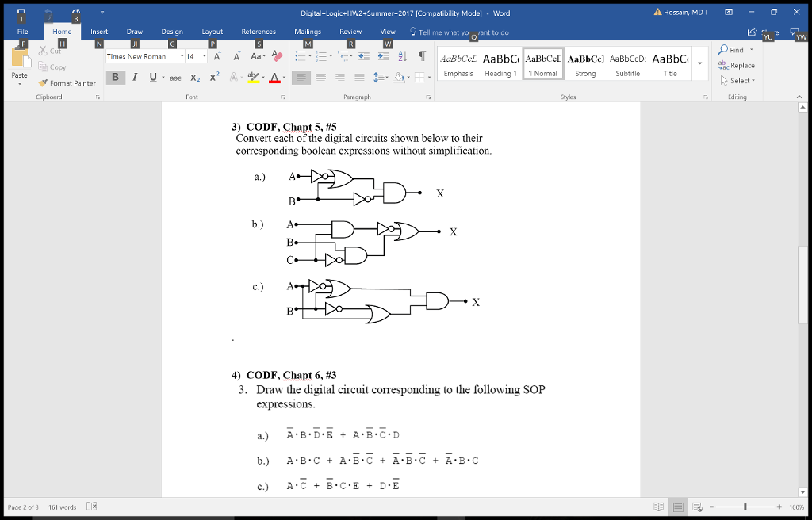Toggle Underline formatting
812x520 pixels.
click(153, 77)
